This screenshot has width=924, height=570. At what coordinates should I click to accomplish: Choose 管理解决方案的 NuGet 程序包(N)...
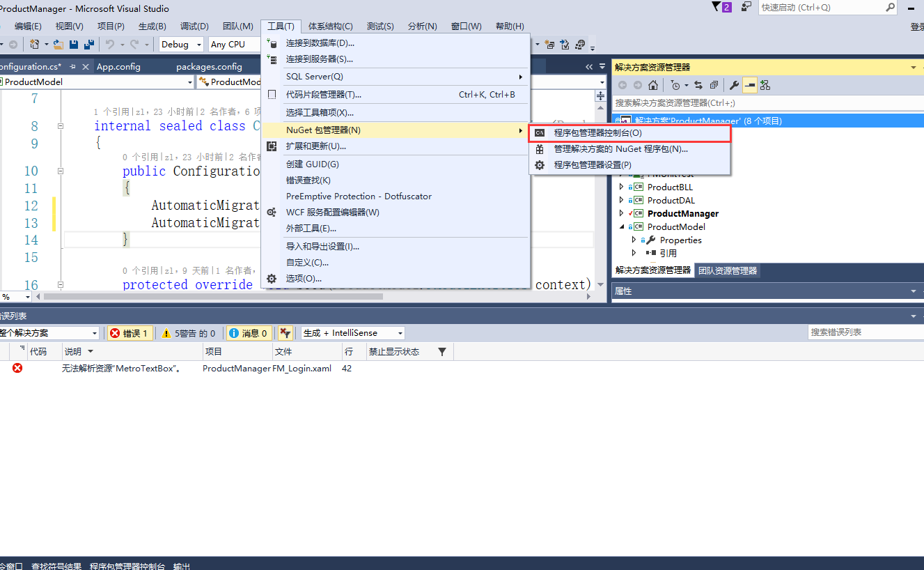point(630,148)
